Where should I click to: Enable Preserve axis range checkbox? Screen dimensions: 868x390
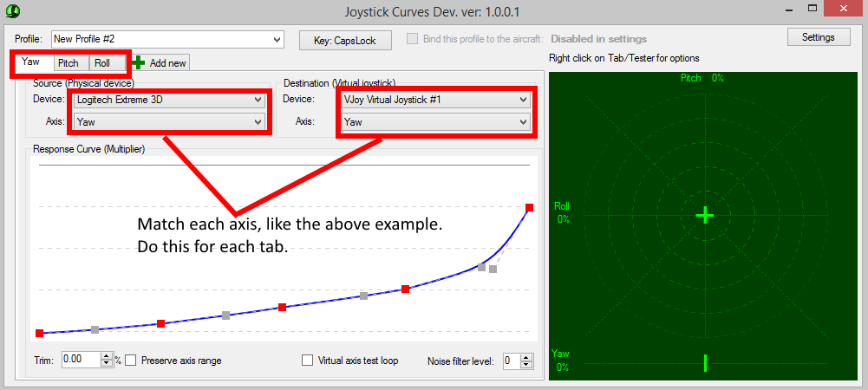(x=131, y=361)
